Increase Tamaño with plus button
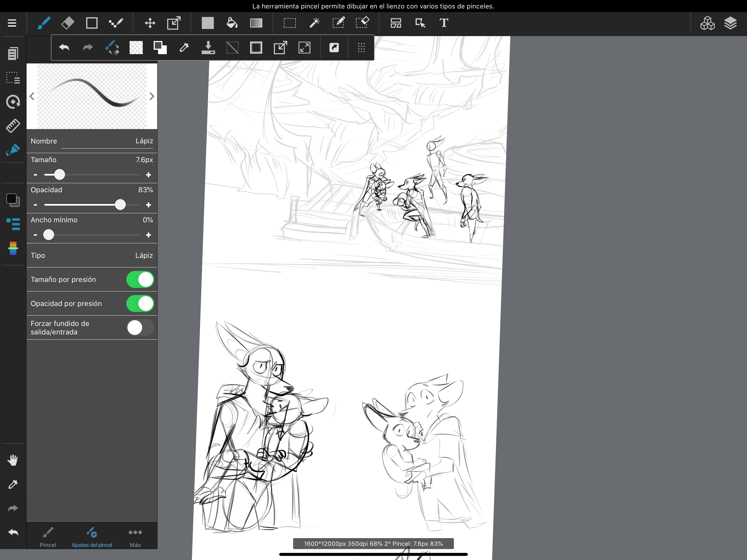 click(x=148, y=175)
